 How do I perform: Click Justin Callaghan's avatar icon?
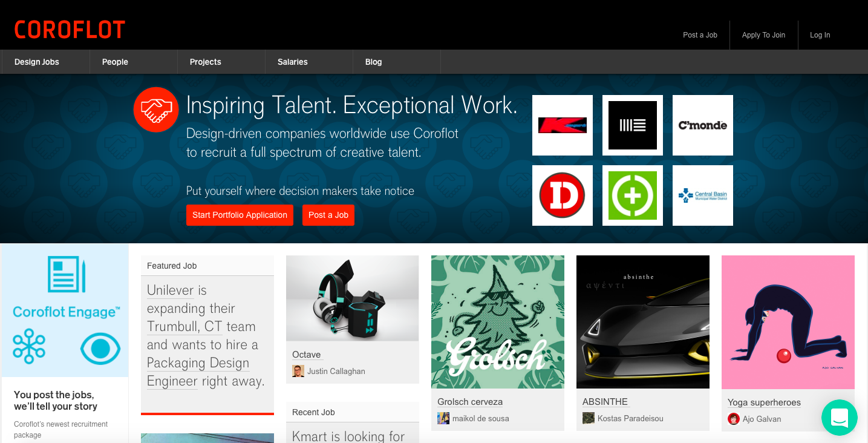tap(298, 371)
